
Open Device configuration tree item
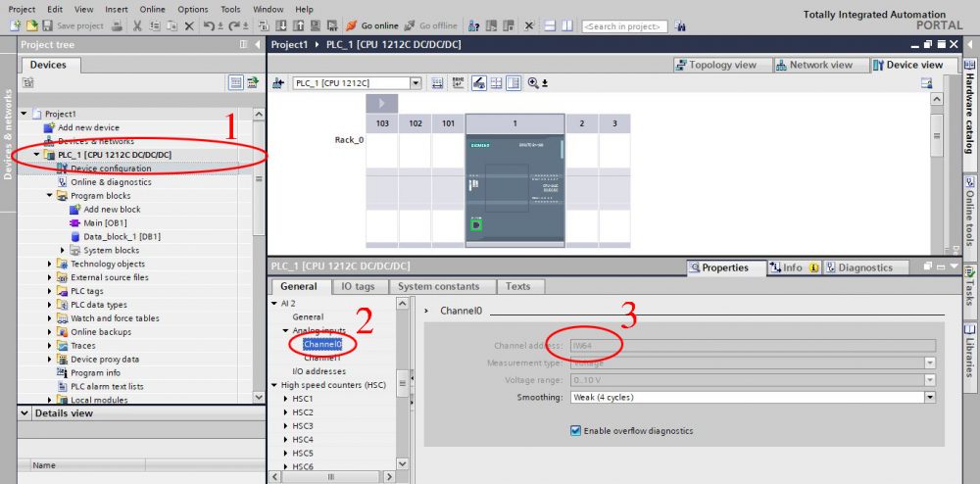click(111, 168)
